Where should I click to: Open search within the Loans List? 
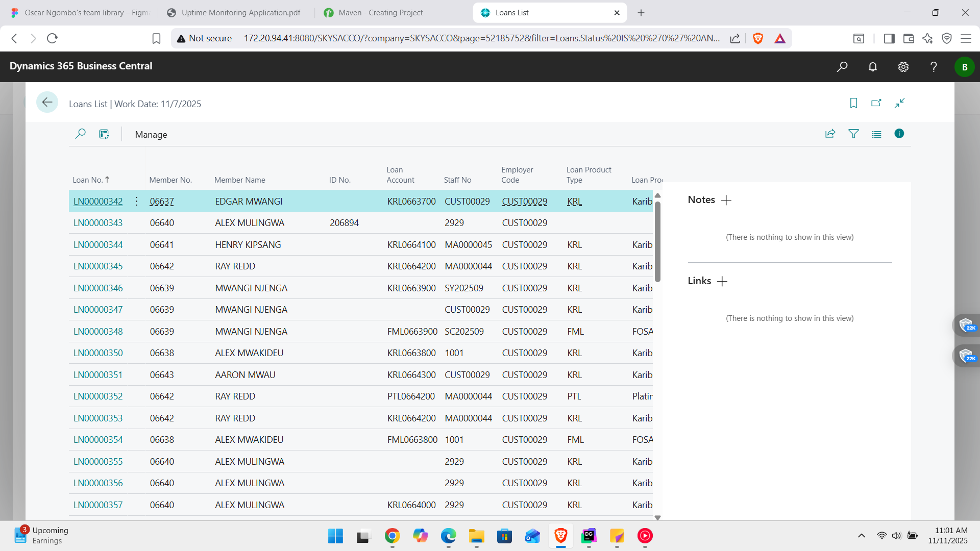point(80,134)
